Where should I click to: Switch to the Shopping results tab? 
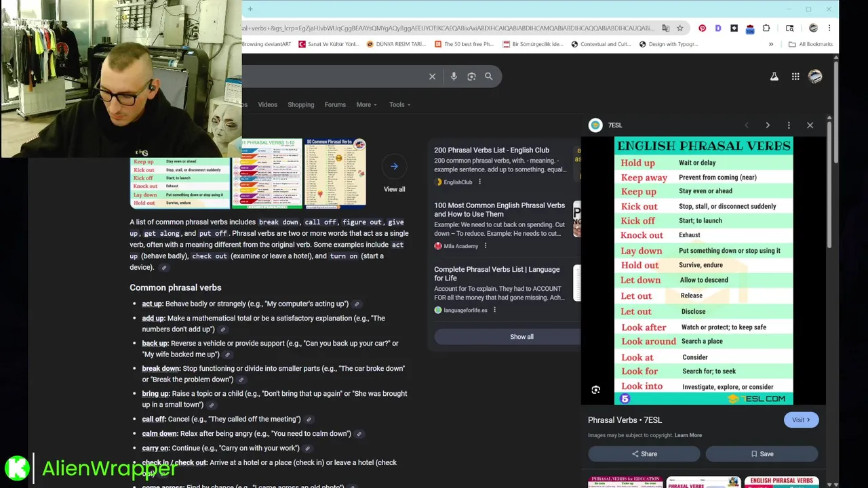pyautogui.click(x=300, y=105)
